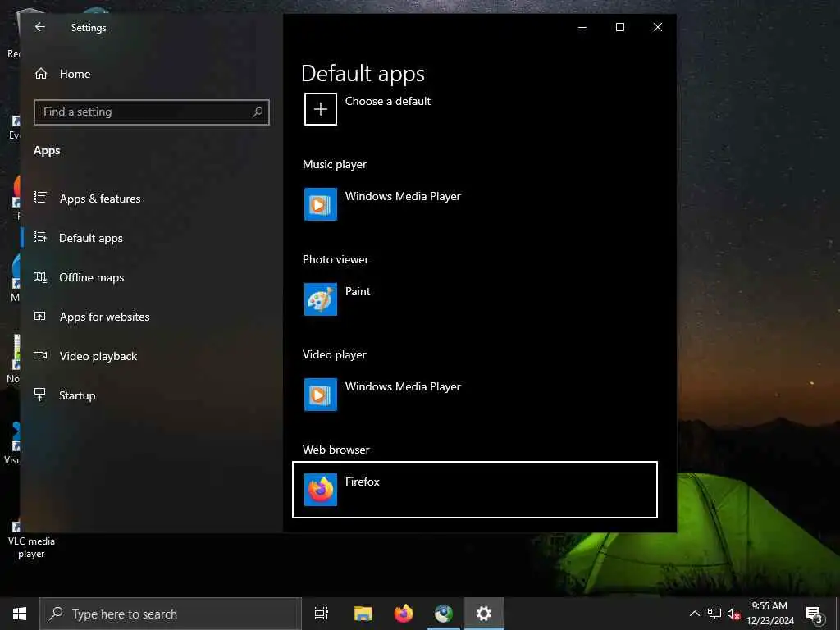Open Apps & features section
Image resolution: width=840 pixels, height=630 pixels.
click(100, 199)
